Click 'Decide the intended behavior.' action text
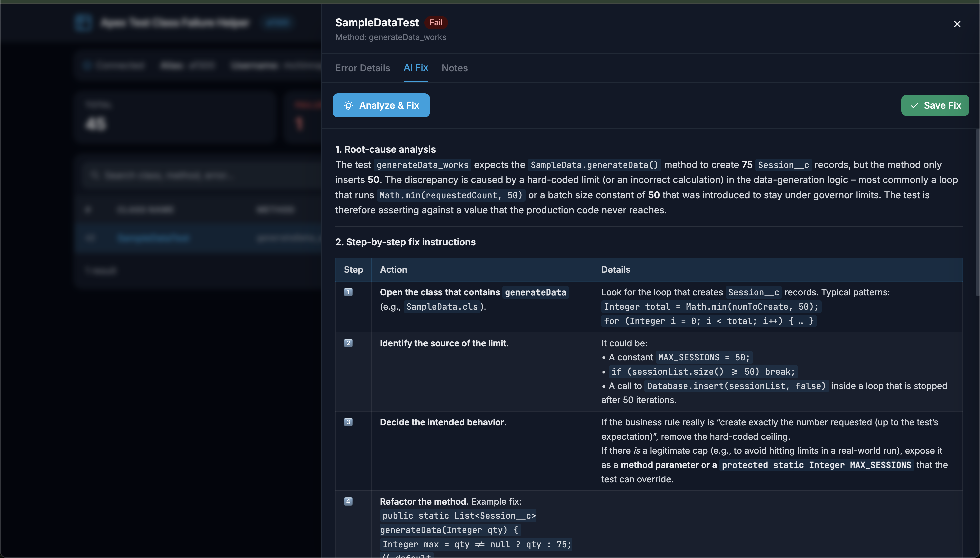The width and height of the screenshot is (980, 558). coord(443,422)
